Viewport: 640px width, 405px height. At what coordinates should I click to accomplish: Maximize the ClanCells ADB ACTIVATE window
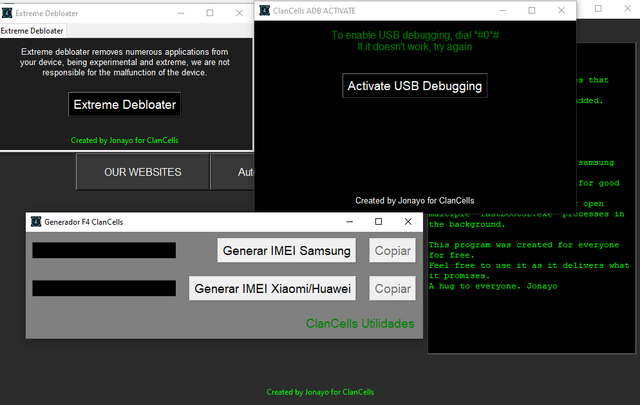click(532, 10)
